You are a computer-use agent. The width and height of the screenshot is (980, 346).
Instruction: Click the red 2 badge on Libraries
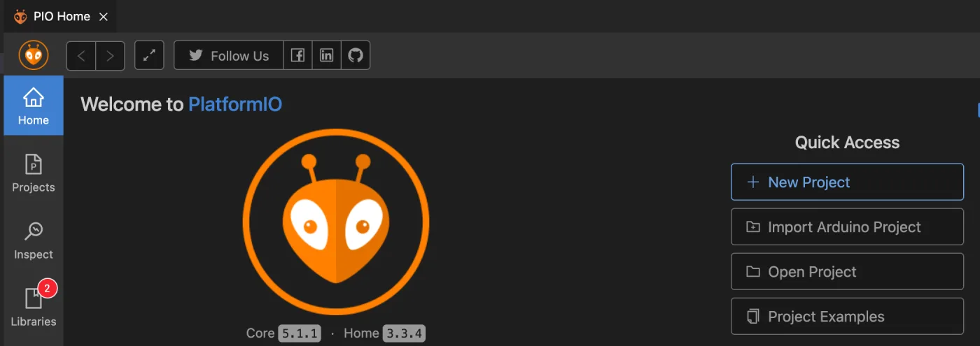click(48, 288)
